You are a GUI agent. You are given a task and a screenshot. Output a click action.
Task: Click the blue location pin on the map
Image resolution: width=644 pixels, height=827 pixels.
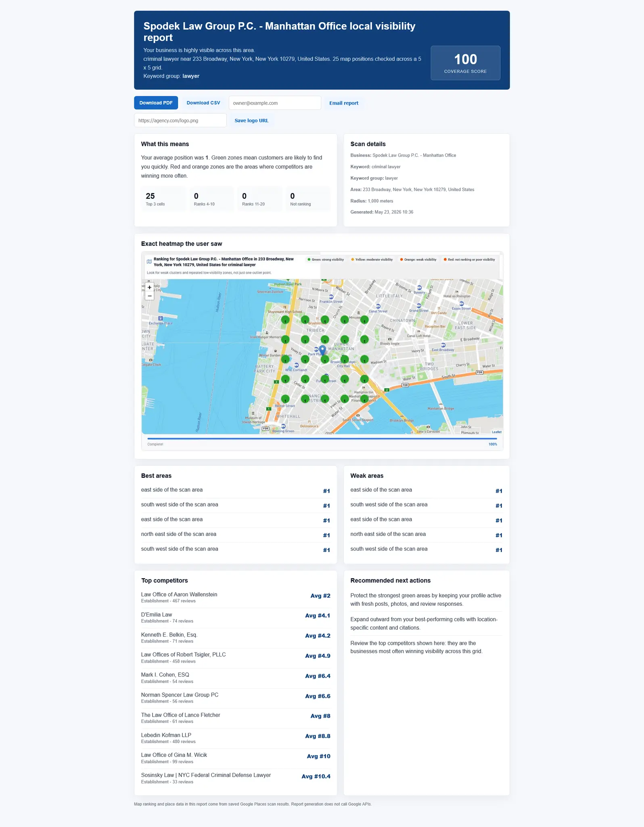coord(322,350)
